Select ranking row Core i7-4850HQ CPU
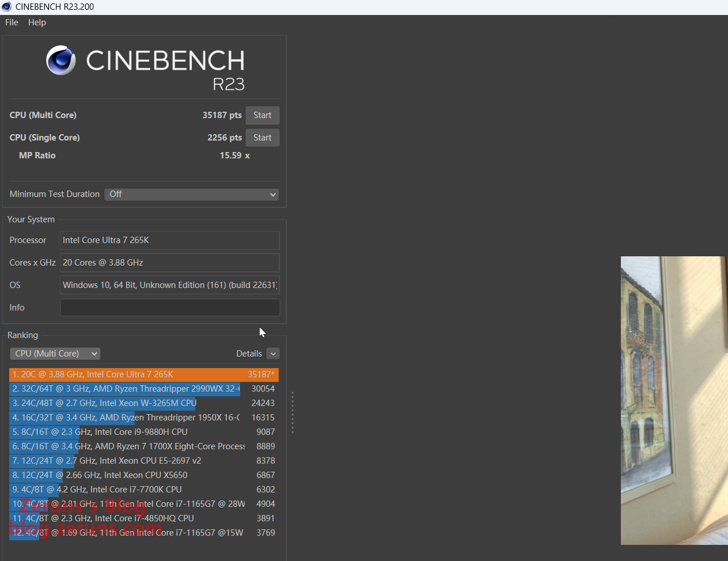This screenshot has width=728, height=561. 144,518
